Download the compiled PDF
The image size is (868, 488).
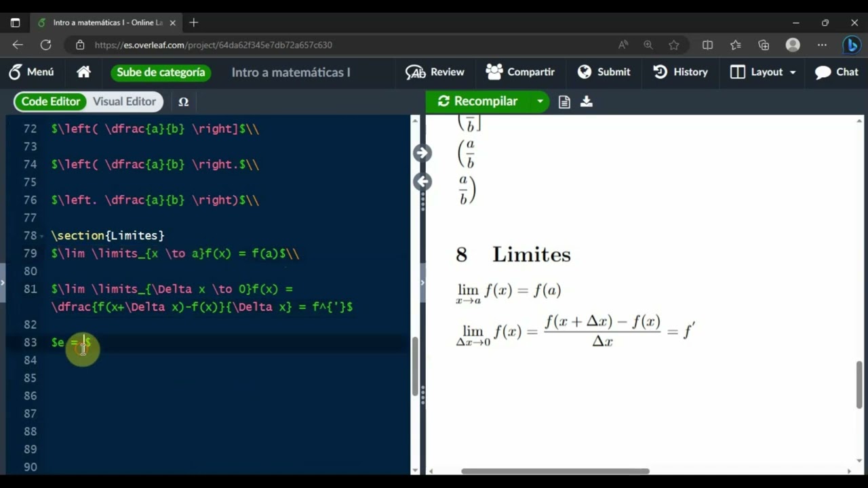[x=587, y=102]
